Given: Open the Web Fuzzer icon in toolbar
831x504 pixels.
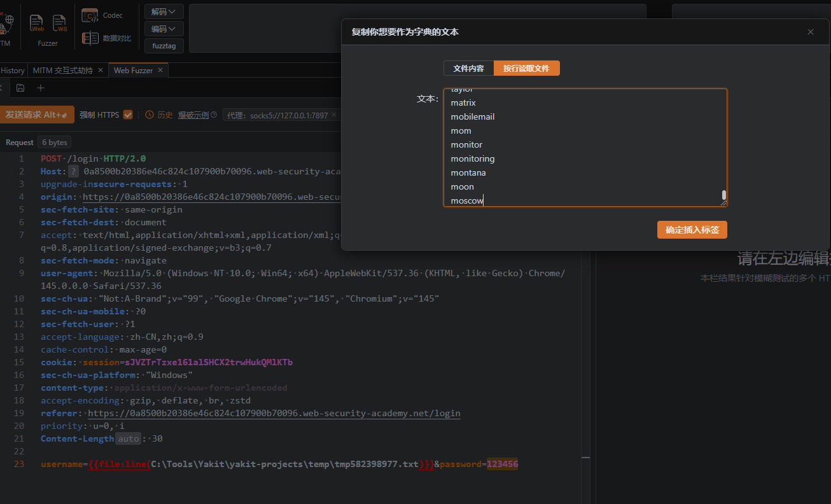Looking at the screenshot, I should pos(37,24).
